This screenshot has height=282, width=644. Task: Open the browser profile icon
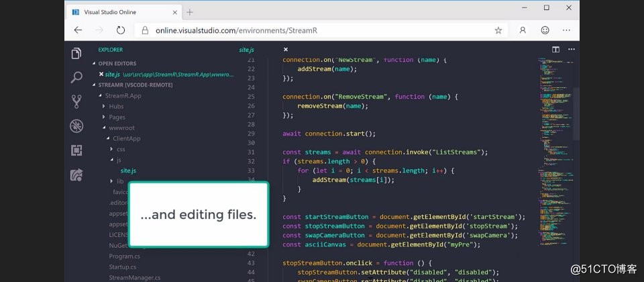[x=523, y=30]
